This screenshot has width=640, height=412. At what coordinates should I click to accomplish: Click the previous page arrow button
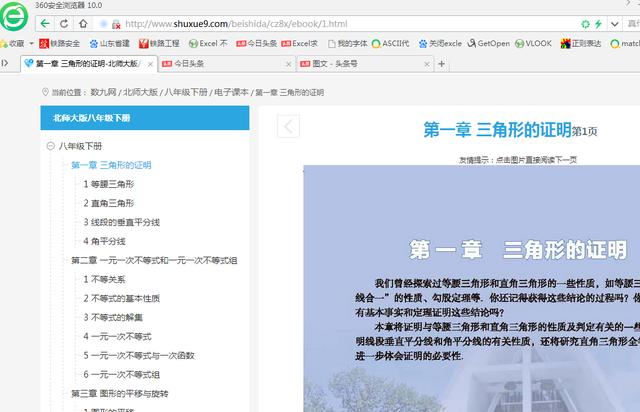point(288,126)
